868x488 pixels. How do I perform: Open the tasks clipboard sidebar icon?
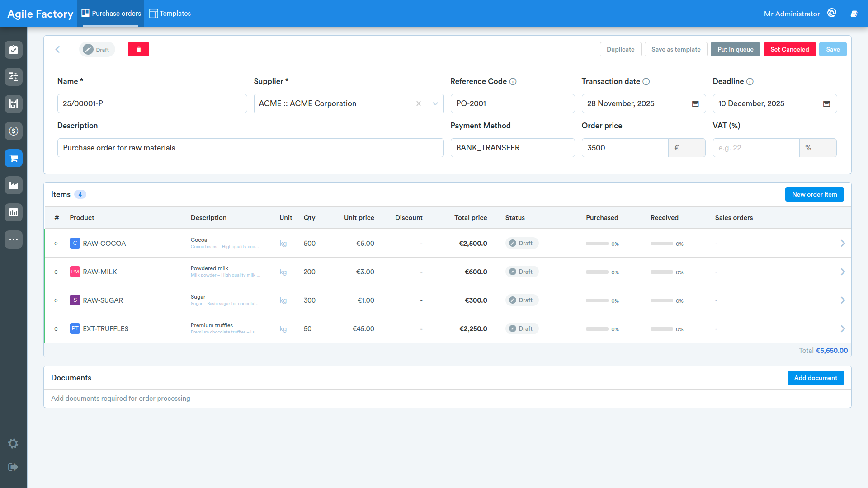(14, 50)
